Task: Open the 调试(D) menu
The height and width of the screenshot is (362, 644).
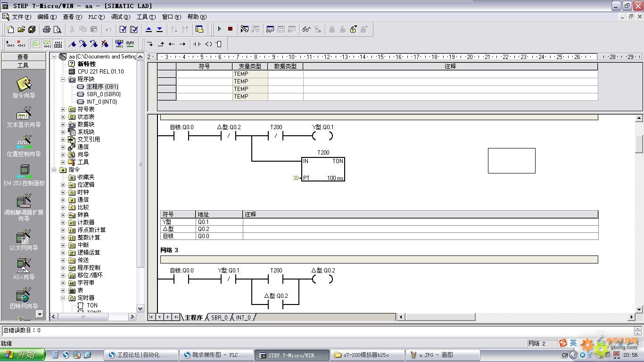Action: 120,16
